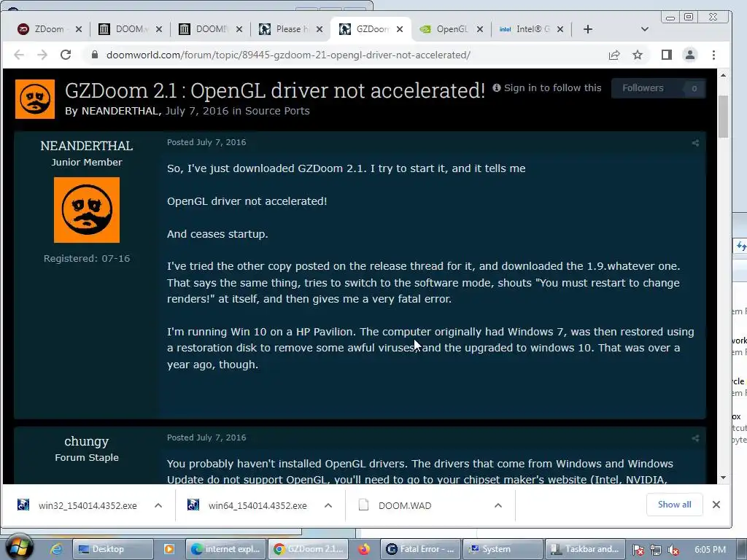This screenshot has width=747, height=560.
Task: Switch to 'internet expl...' Edge taskbar button
Action: pyautogui.click(x=226, y=550)
